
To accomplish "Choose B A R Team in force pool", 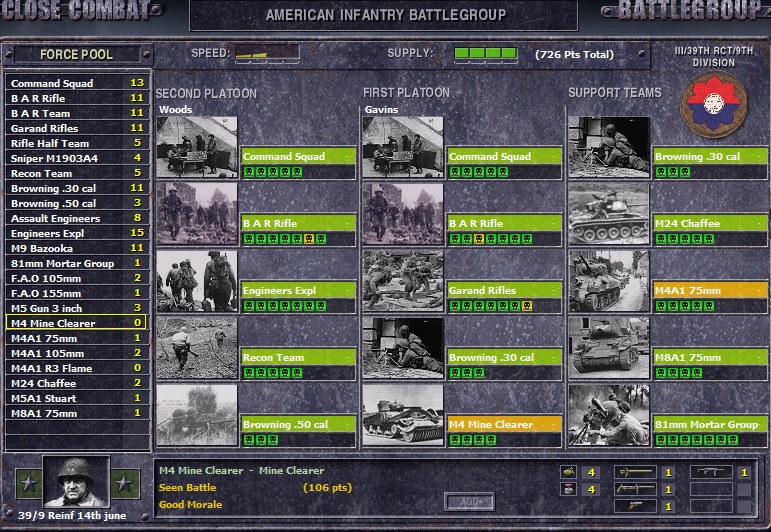I will (x=76, y=113).
